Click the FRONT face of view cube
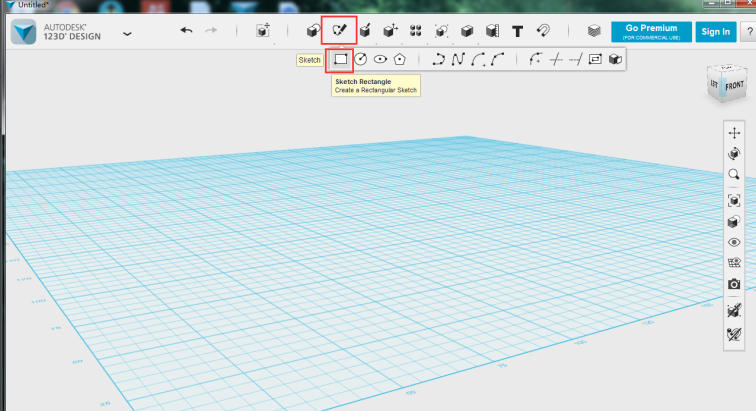The image size is (756, 411). point(735,86)
